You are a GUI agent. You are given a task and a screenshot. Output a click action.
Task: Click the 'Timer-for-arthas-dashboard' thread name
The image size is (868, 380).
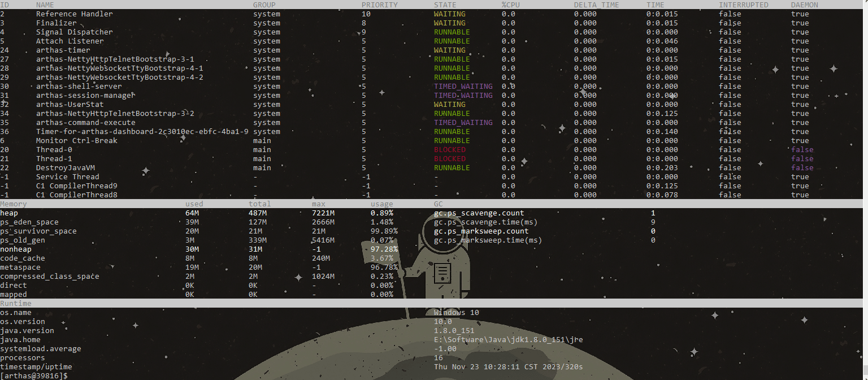point(142,132)
